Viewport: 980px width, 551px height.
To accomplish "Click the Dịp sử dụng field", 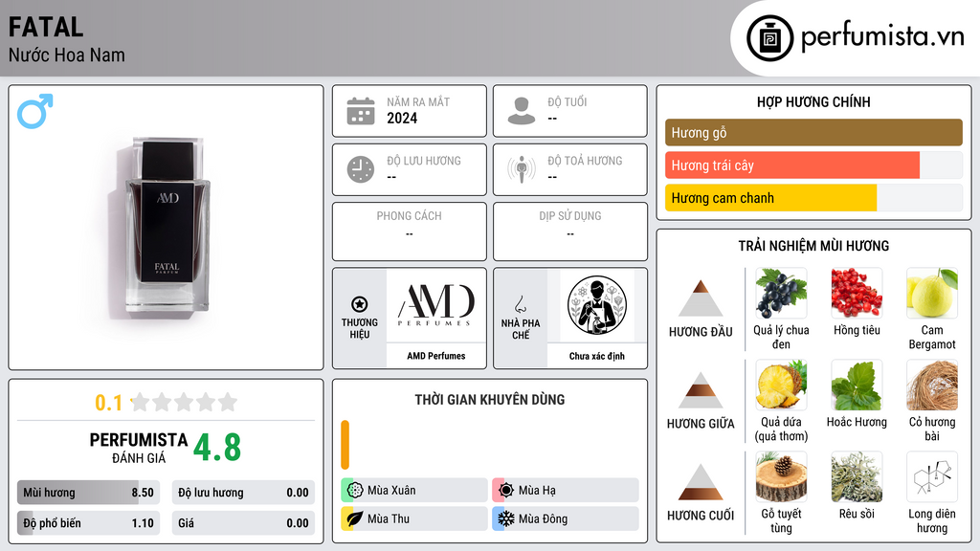I will tap(570, 231).
